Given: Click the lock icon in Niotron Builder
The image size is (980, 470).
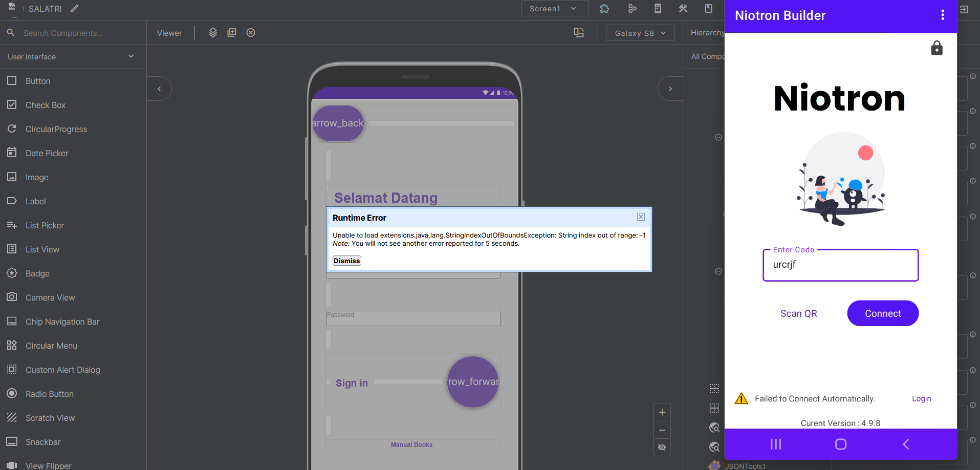Looking at the screenshot, I should coord(937,48).
